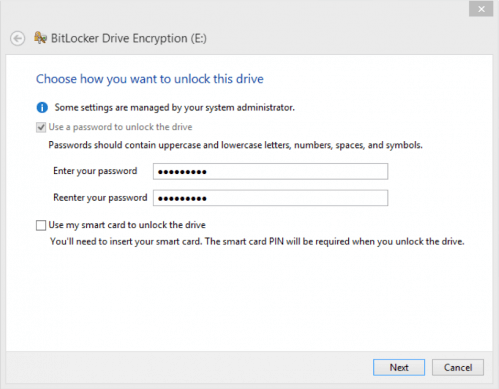Click the masked dots in the first password box
Image resolution: width=499 pixels, height=389 pixels.
pos(182,172)
